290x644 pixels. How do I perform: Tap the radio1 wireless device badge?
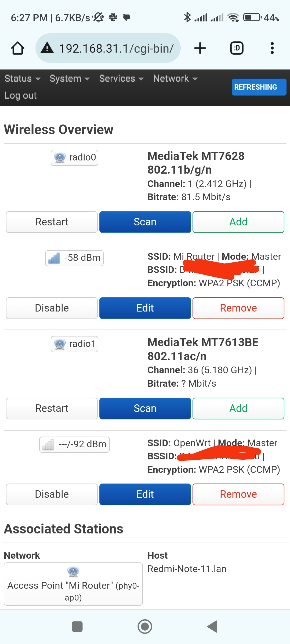pyautogui.click(x=74, y=344)
